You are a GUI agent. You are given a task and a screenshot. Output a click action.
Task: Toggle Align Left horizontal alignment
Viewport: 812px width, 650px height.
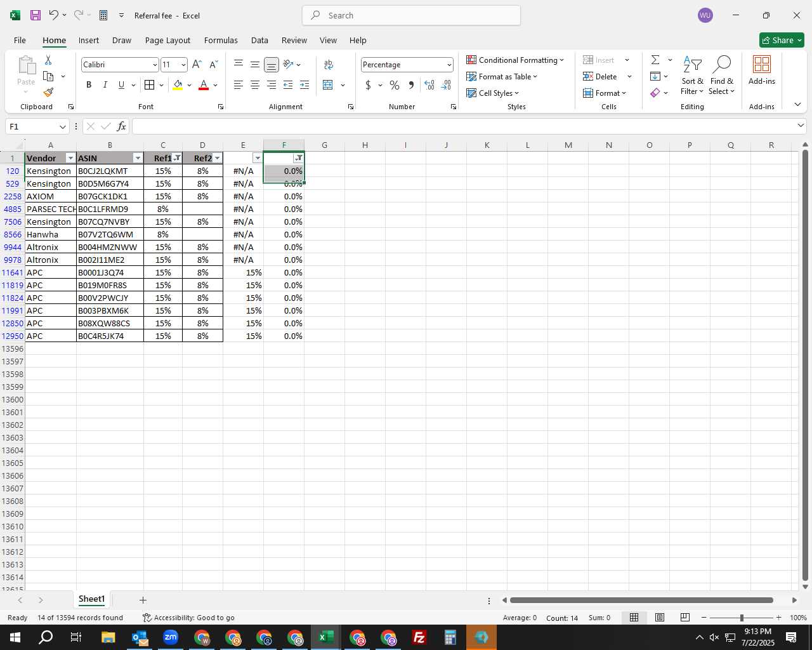tap(239, 85)
